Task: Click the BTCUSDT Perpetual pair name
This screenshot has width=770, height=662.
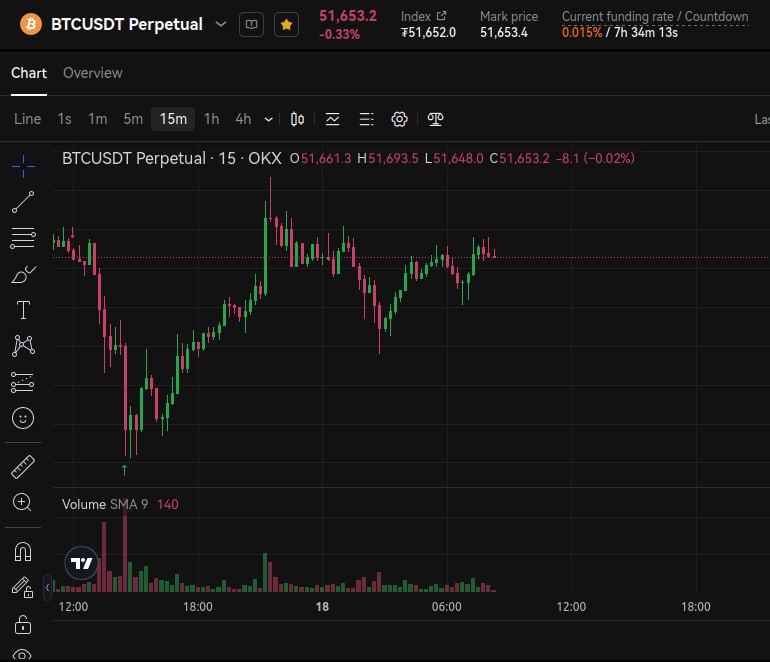Action: pos(127,24)
